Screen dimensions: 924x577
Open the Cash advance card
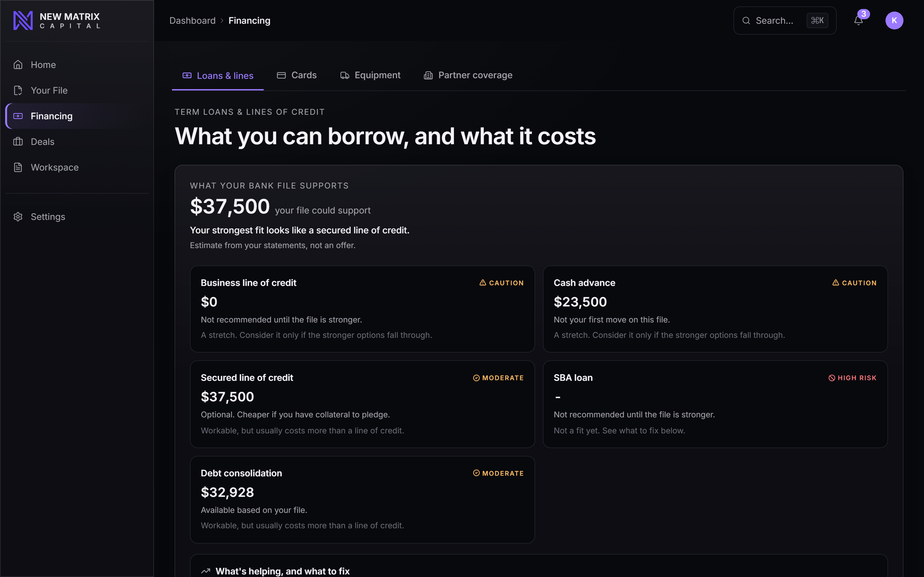click(715, 309)
